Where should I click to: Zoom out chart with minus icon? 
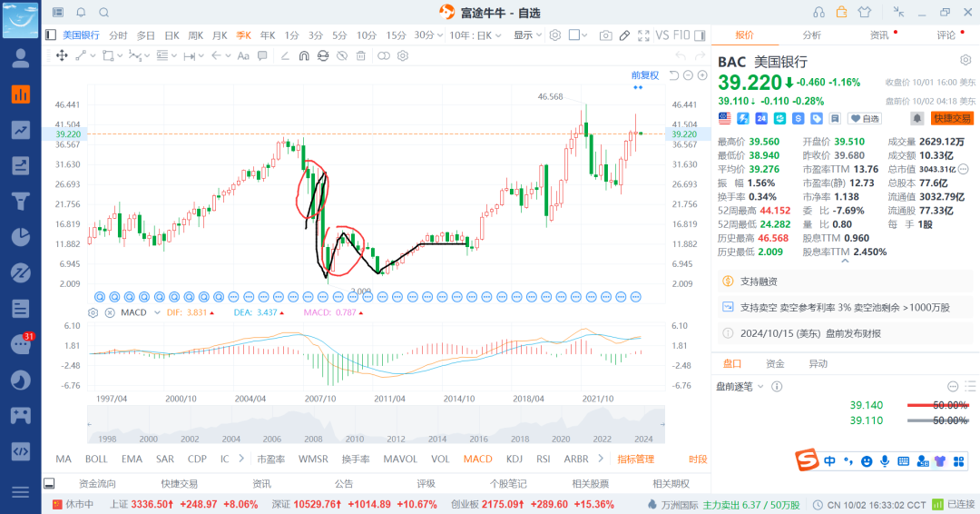point(688,75)
